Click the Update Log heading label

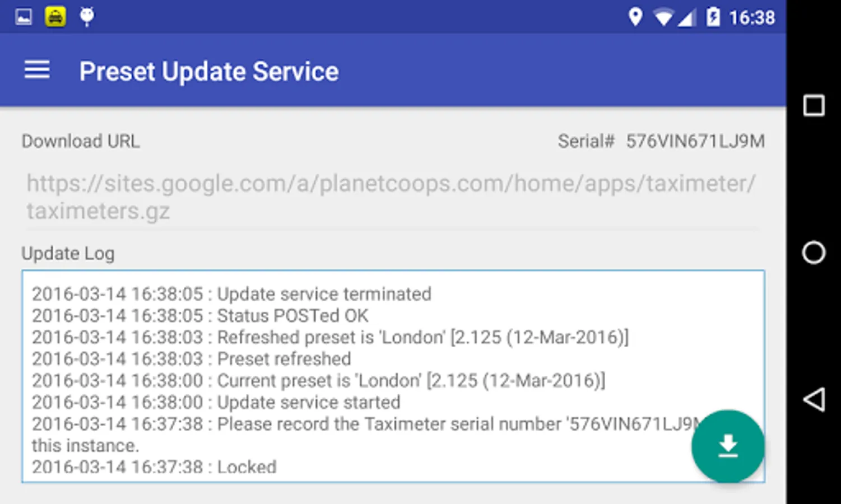tap(68, 254)
